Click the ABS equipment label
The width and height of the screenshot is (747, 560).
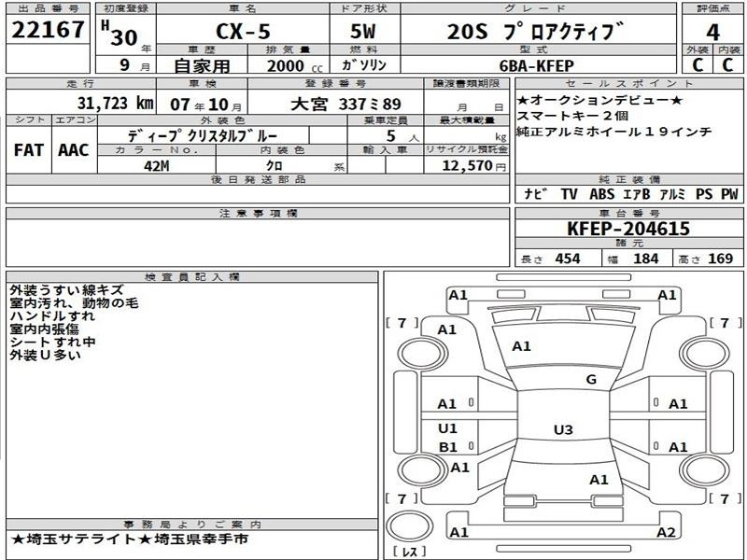point(601,194)
